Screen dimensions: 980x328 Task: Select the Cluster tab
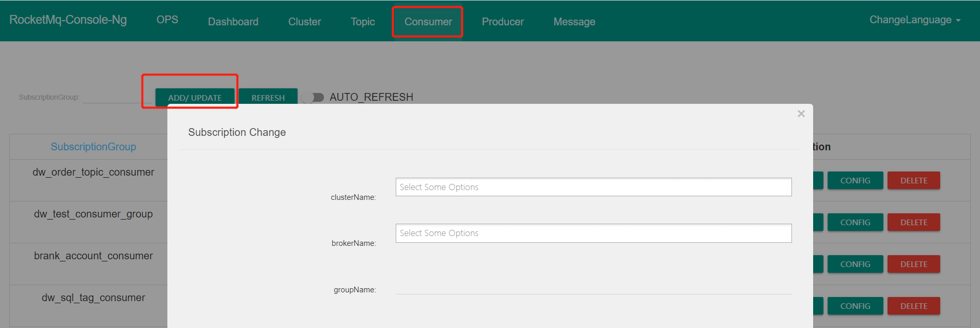click(304, 22)
